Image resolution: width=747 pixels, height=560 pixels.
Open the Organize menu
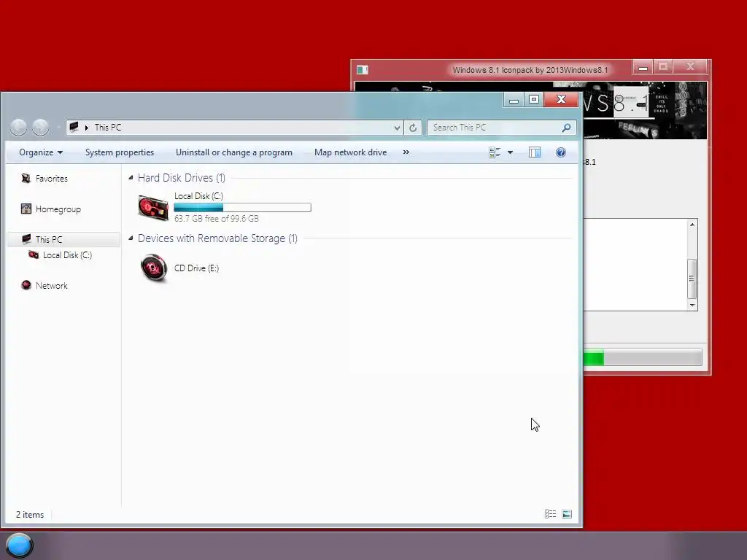[x=41, y=152]
